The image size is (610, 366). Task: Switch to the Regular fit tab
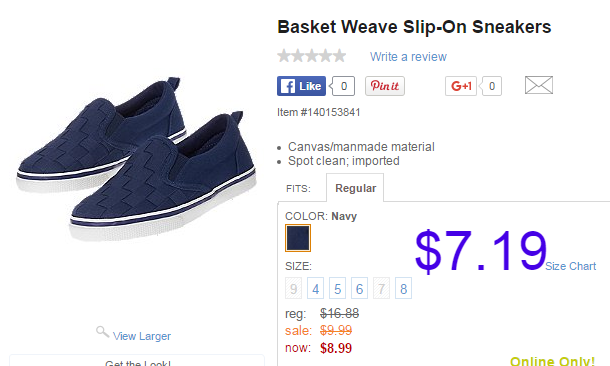pyautogui.click(x=355, y=188)
